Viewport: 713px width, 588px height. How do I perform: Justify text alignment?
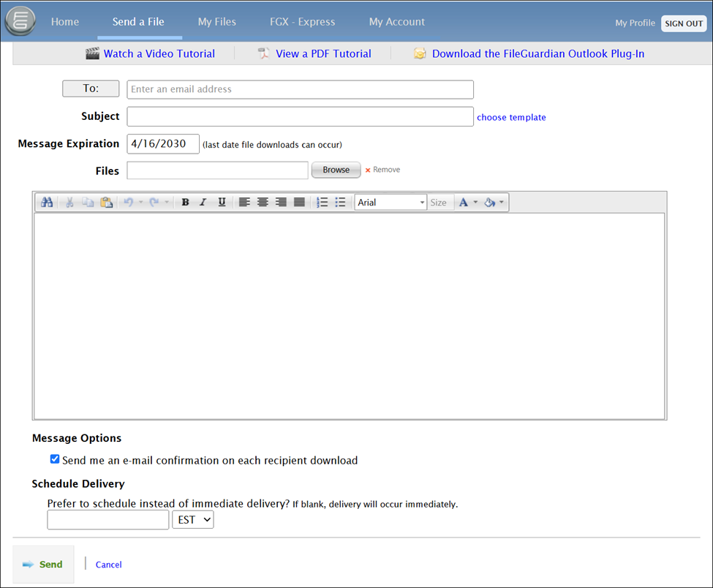click(299, 203)
